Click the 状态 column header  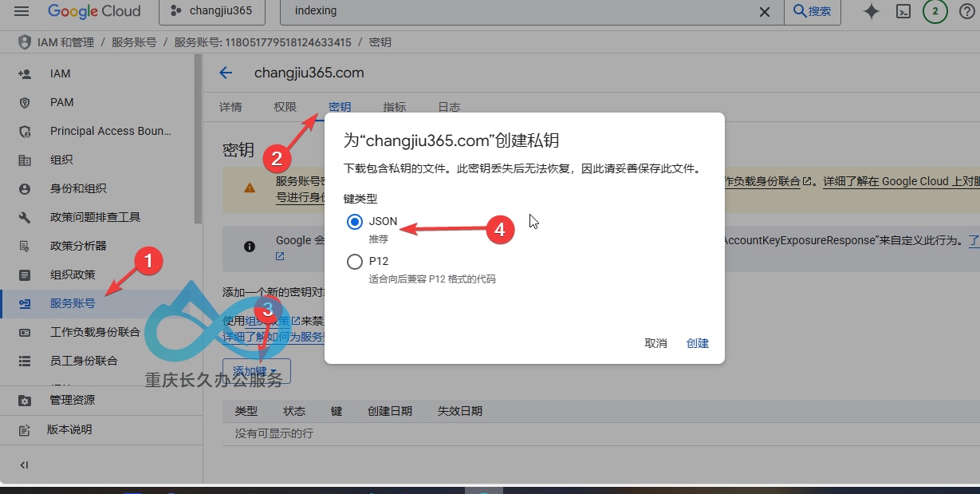point(294,411)
